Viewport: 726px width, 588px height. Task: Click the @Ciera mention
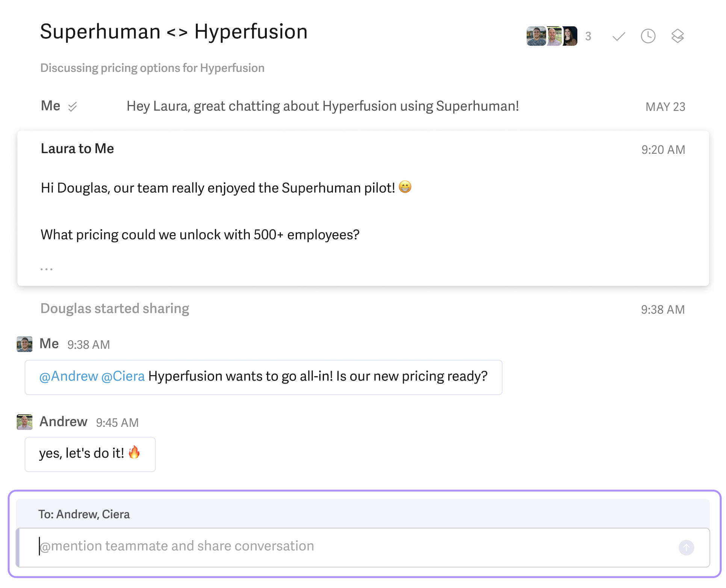click(x=123, y=376)
